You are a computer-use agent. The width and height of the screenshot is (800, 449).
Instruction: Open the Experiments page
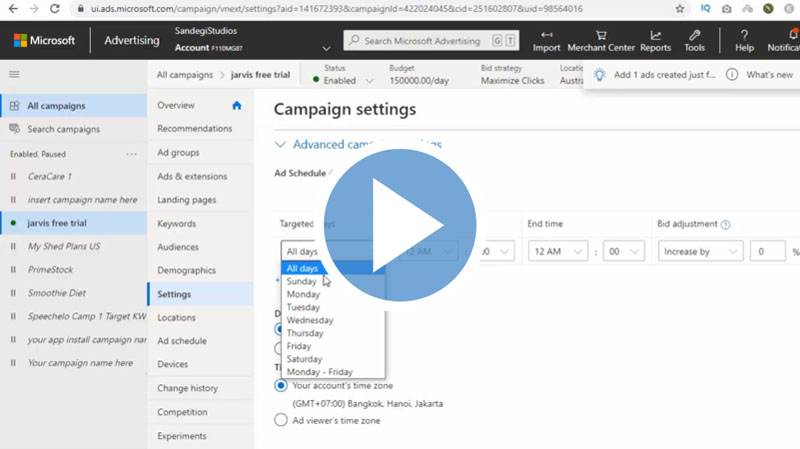(x=182, y=436)
